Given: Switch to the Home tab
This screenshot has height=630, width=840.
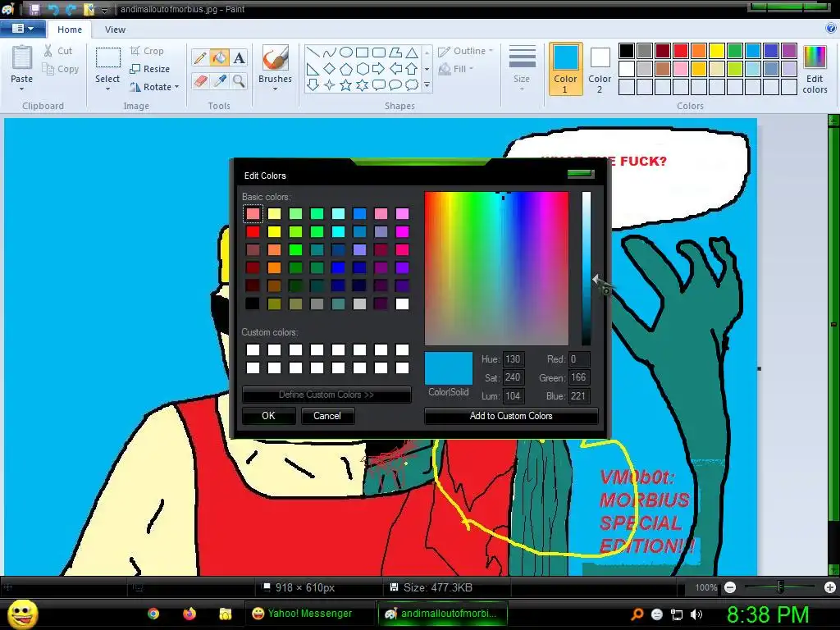Looking at the screenshot, I should pos(70,30).
